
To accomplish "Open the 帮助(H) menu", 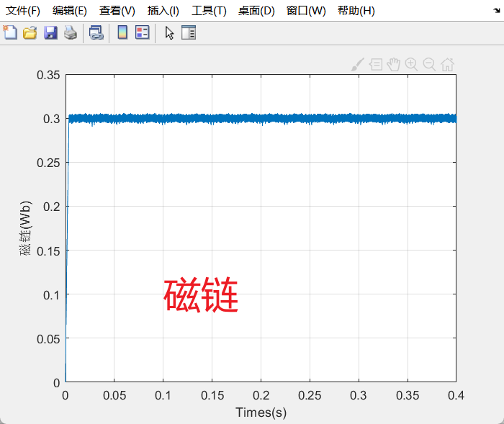I will pos(356,11).
